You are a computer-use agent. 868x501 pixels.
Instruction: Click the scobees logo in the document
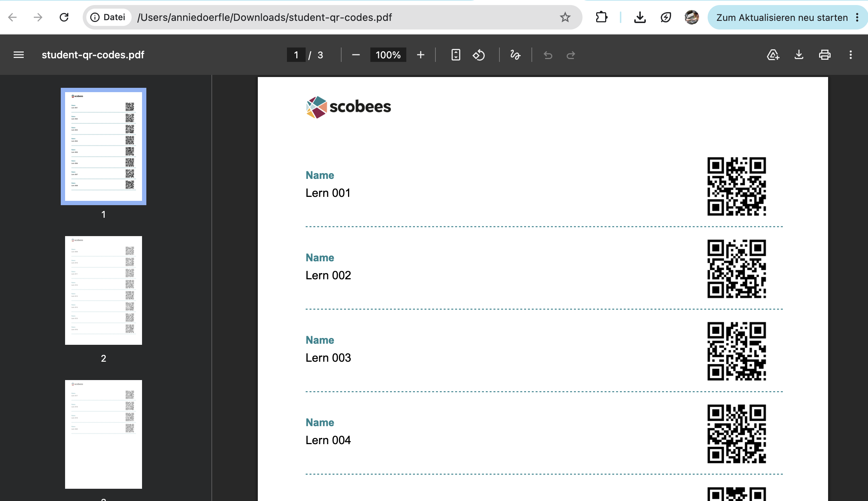[348, 107]
